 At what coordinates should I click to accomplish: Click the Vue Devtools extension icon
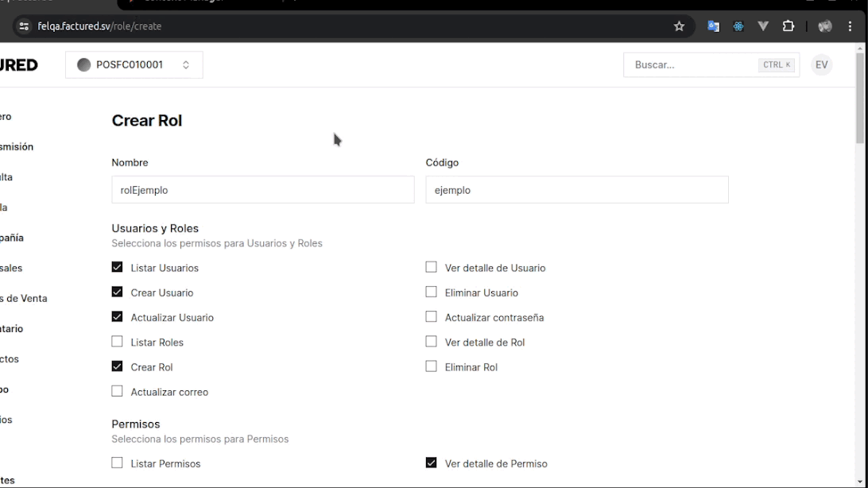tap(763, 26)
